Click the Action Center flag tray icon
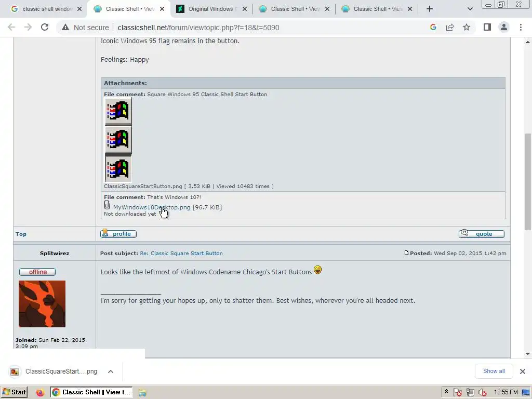 [457, 393]
